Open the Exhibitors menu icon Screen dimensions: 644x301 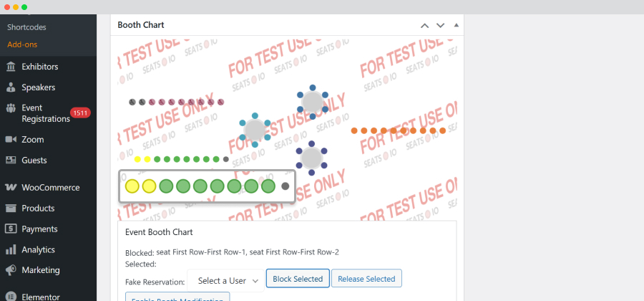(x=11, y=67)
